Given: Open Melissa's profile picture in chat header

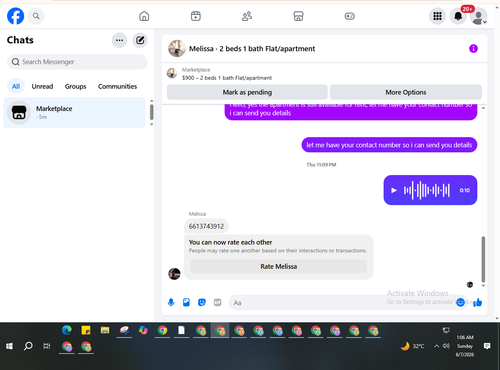Looking at the screenshot, I should (177, 49).
